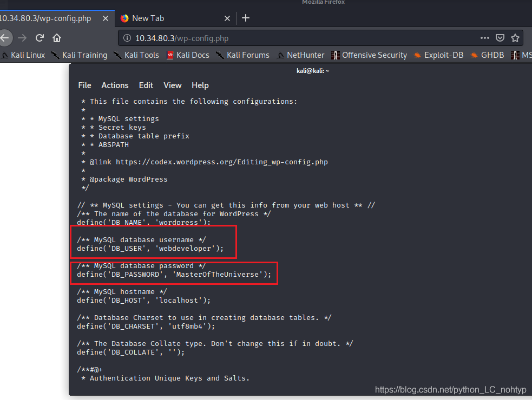Open terminal File menu

(x=84, y=85)
